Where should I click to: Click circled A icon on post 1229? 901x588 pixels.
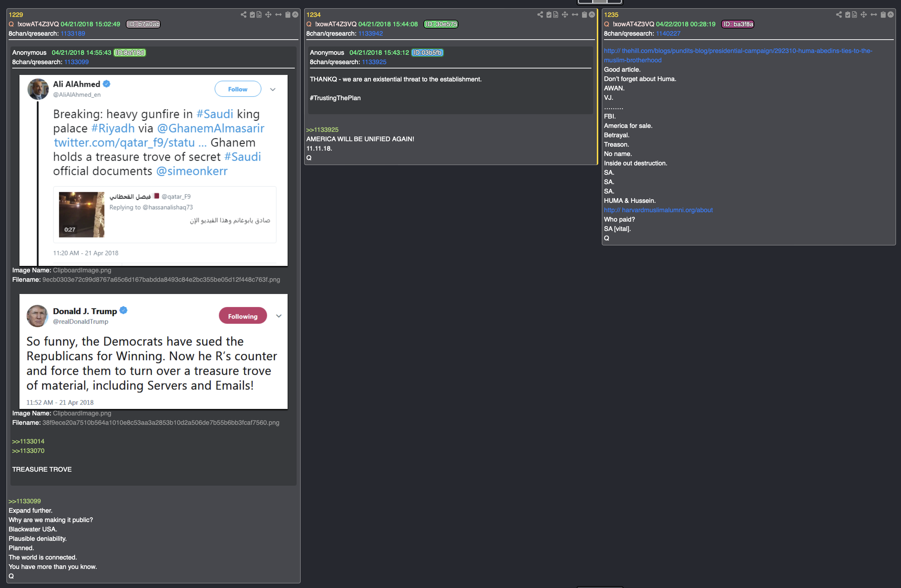(295, 14)
